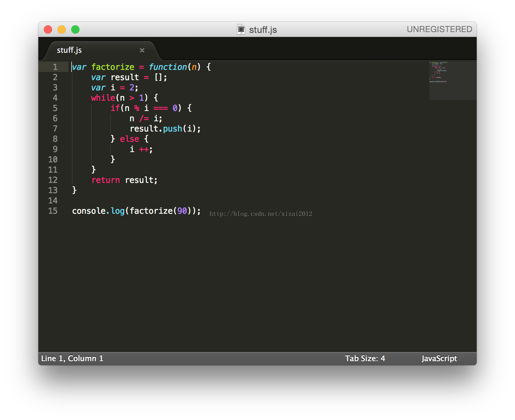Click empty line 14 number in gutter
Viewport: 515px width, 420px height.
53,200
